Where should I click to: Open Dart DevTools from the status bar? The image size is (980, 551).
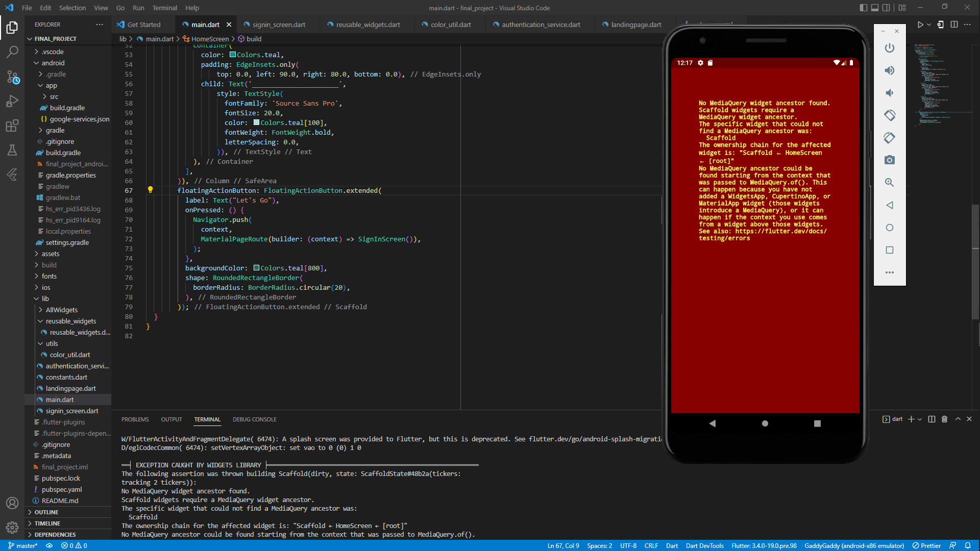[704, 545]
